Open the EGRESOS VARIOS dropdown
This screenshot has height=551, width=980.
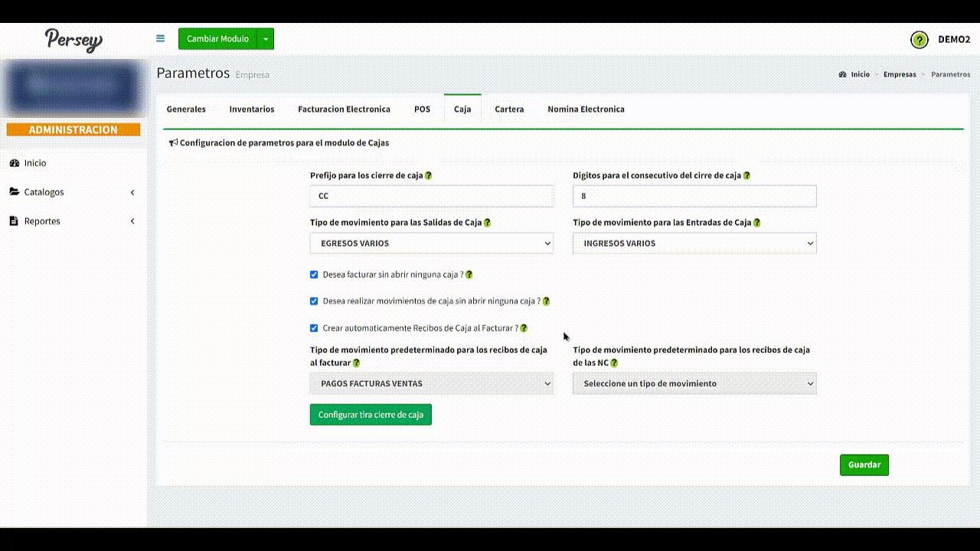(431, 243)
